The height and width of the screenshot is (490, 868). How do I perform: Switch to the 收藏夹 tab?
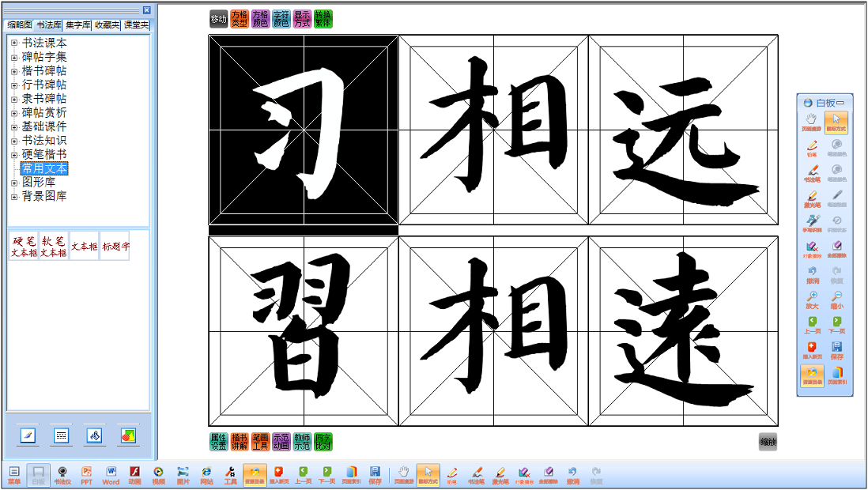(x=107, y=25)
